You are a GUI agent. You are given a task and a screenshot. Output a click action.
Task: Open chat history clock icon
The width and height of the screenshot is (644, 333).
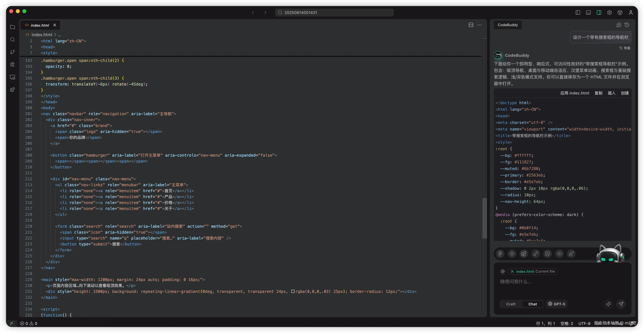coord(627,25)
